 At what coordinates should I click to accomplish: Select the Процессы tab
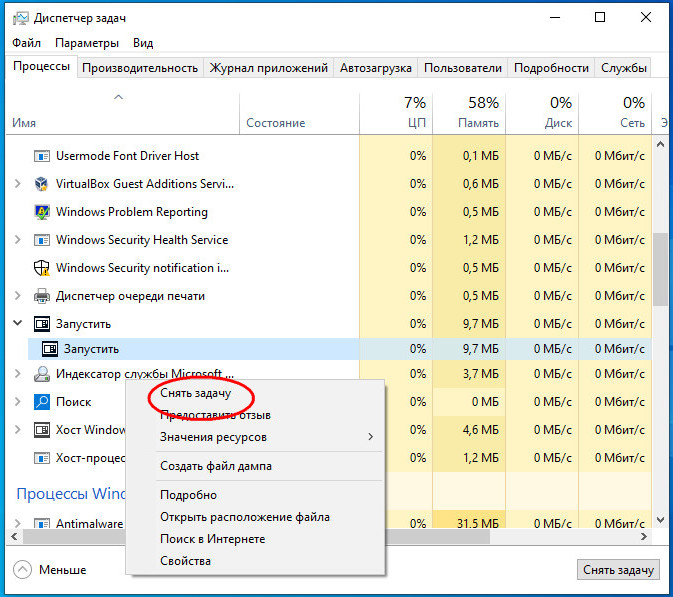click(x=41, y=66)
